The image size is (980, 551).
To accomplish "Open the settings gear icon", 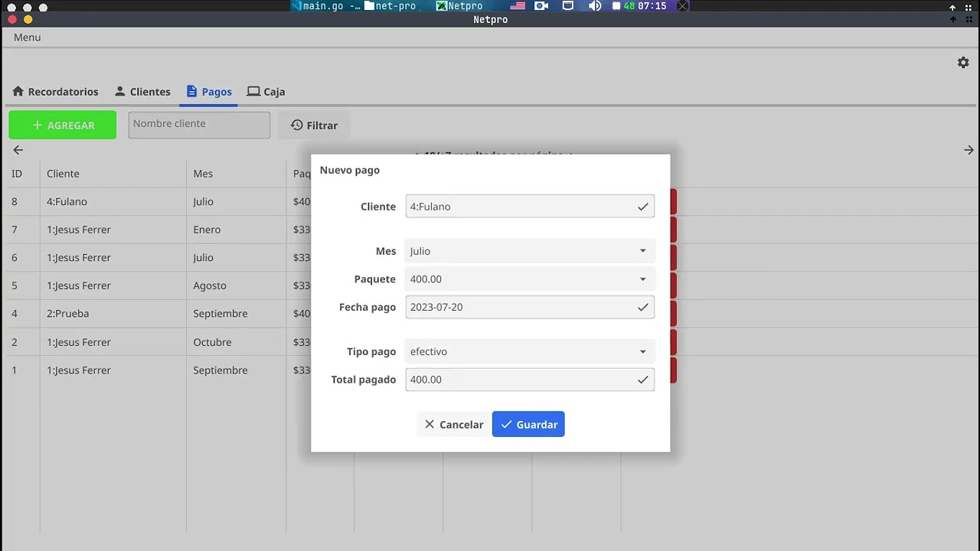I will (x=963, y=63).
